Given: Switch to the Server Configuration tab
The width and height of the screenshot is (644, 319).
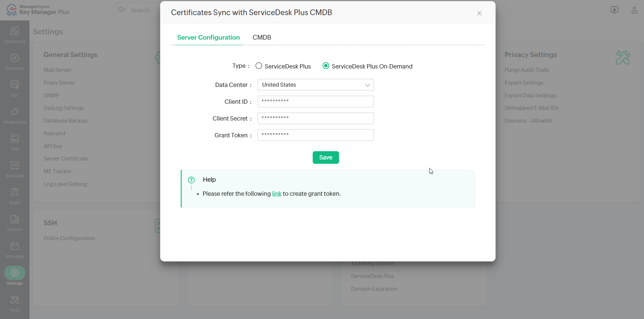Looking at the screenshot, I should pyautogui.click(x=208, y=38).
